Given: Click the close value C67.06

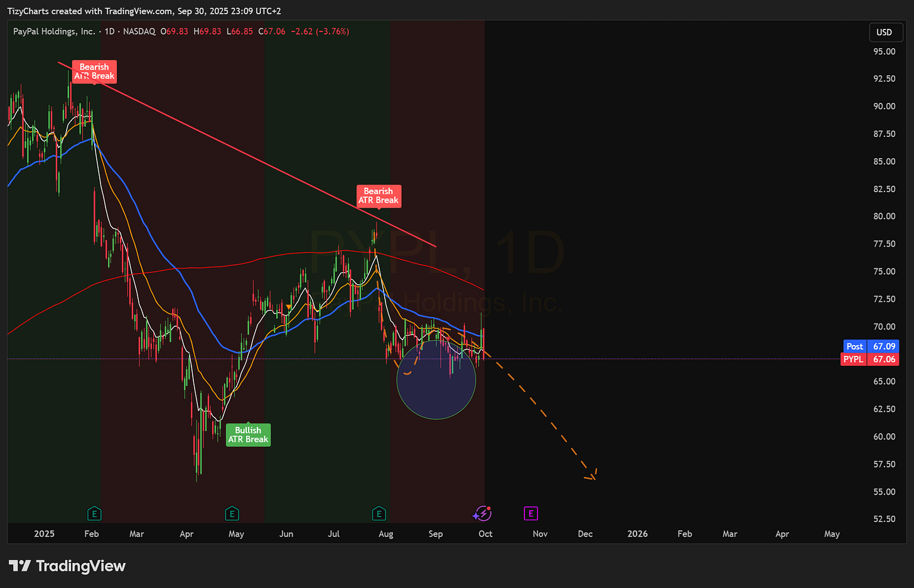Looking at the screenshot, I should (x=272, y=31).
